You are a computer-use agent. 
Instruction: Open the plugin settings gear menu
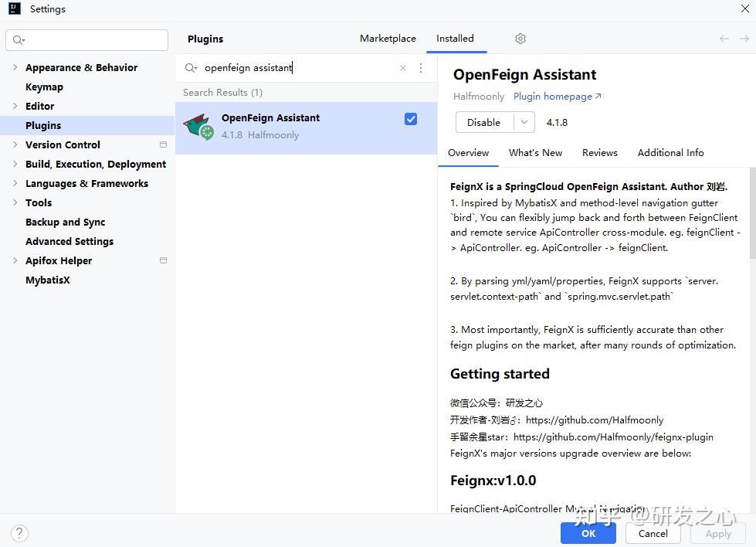point(520,38)
